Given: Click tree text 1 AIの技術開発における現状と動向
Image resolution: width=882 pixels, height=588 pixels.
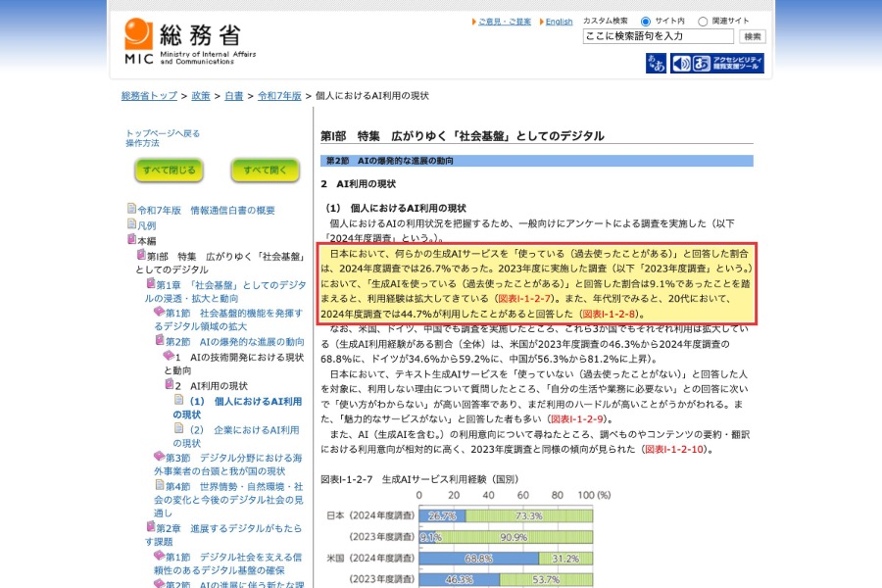Looking at the screenshot, I should click(x=234, y=364).
